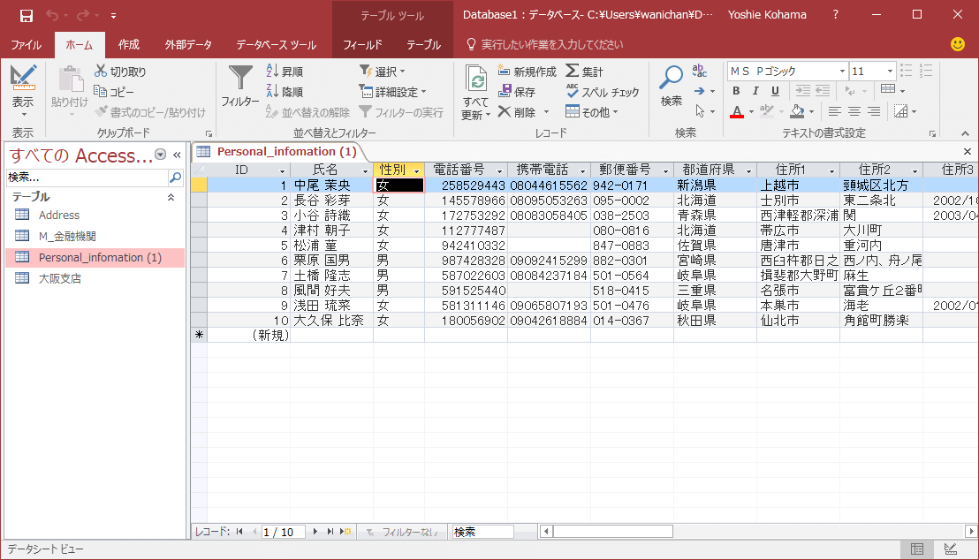Center align text

(854, 112)
